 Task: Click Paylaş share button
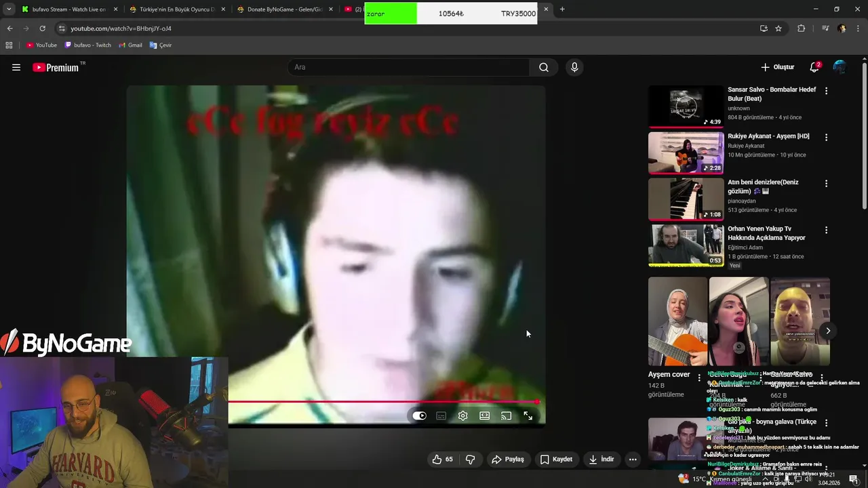click(508, 460)
